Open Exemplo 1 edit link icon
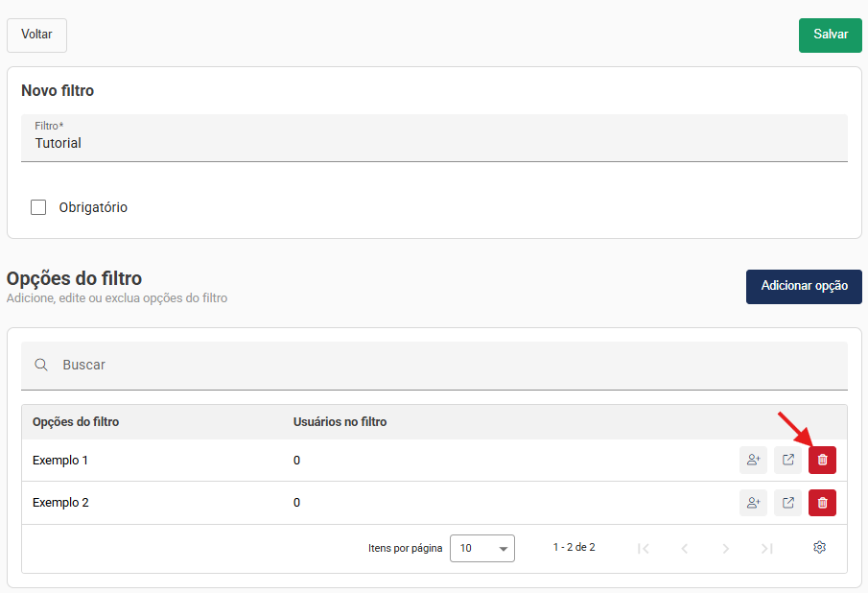The height and width of the screenshot is (593, 868). point(787,461)
